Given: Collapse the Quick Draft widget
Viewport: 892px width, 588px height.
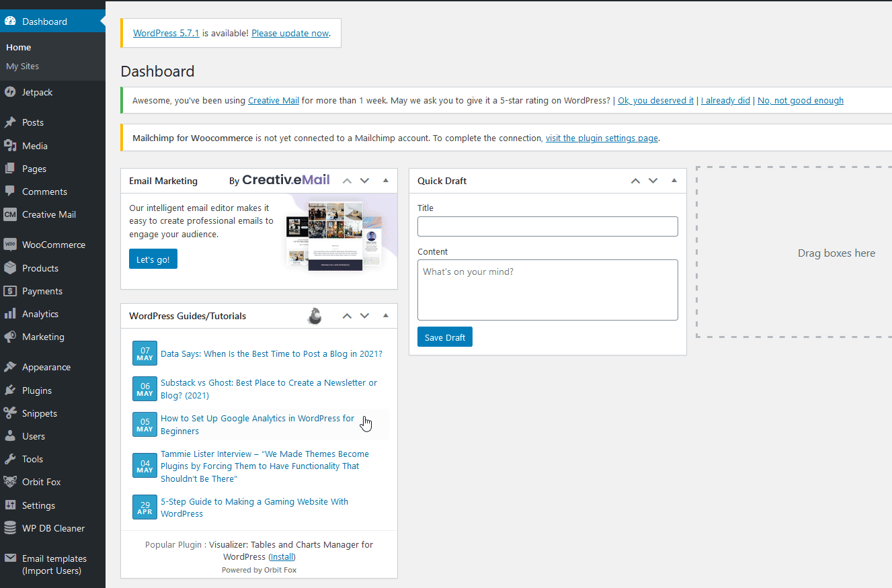Looking at the screenshot, I should (x=674, y=180).
